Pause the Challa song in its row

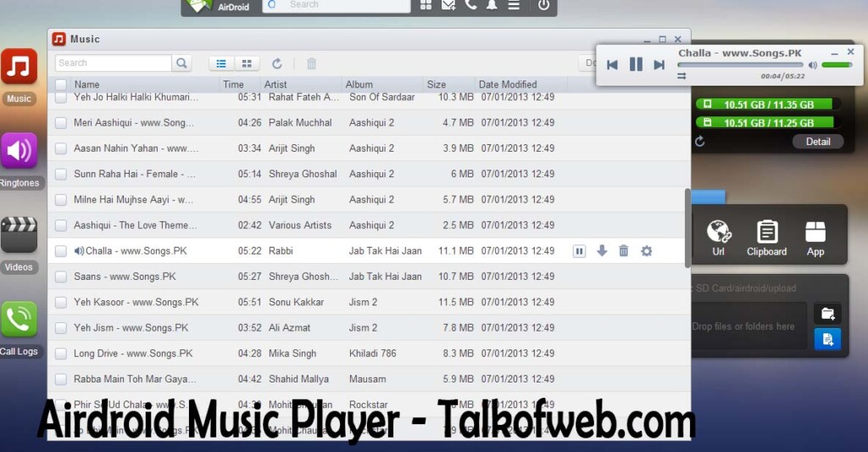tap(579, 252)
